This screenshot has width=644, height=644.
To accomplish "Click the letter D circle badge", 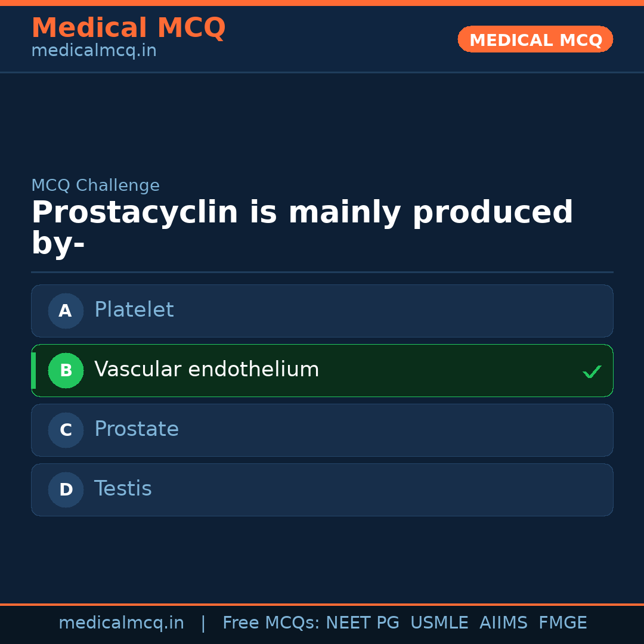I will point(66,490).
